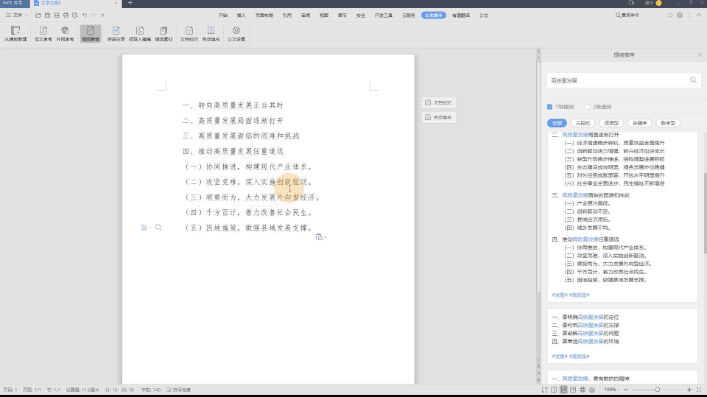Click the search command box in menu bar
The height and width of the screenshot is (397, 707).
(628, 15)
